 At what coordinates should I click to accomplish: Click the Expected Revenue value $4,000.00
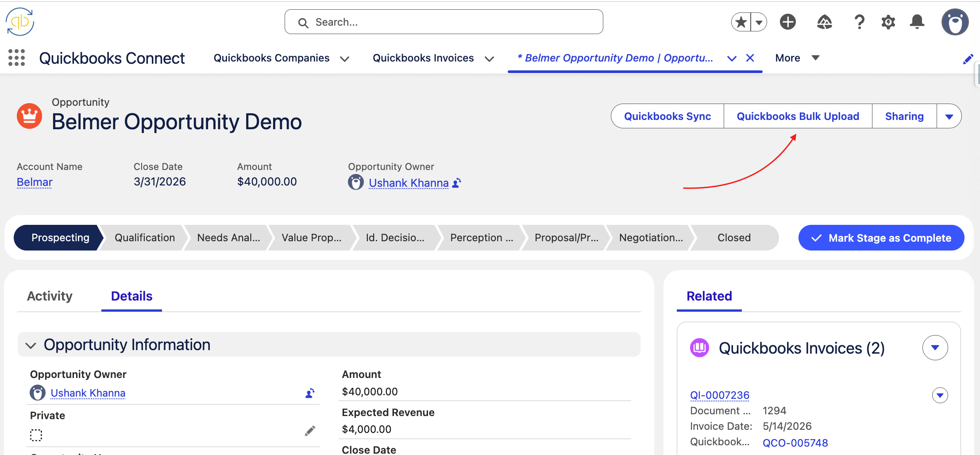pos(367,429)
